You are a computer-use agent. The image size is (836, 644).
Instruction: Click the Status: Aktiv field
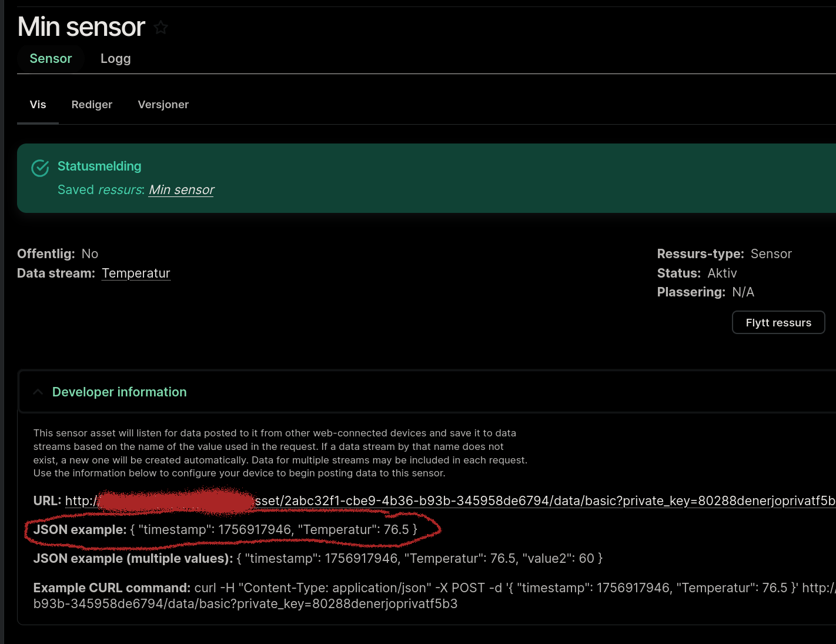pos(697,273)
